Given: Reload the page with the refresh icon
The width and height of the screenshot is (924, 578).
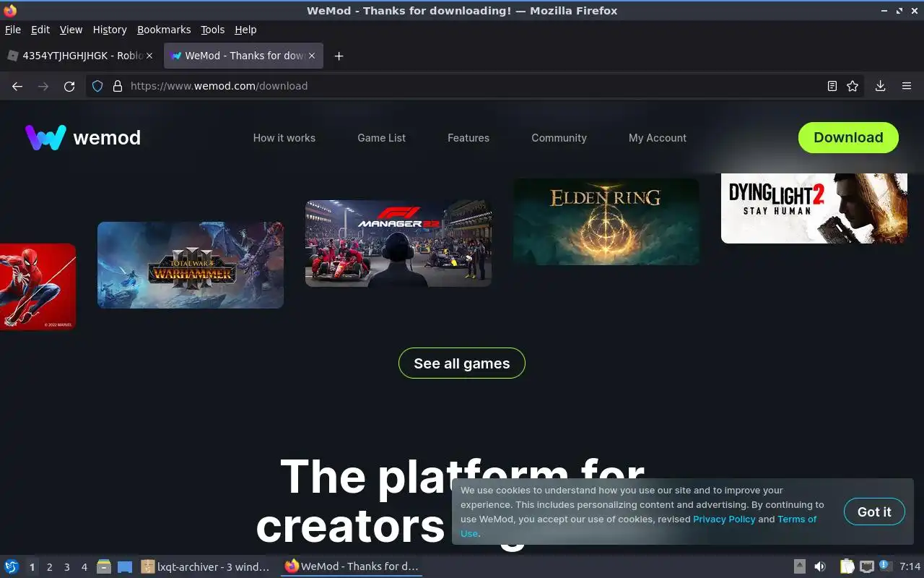Looking at the screenshot, I should (x=69, y=86).
